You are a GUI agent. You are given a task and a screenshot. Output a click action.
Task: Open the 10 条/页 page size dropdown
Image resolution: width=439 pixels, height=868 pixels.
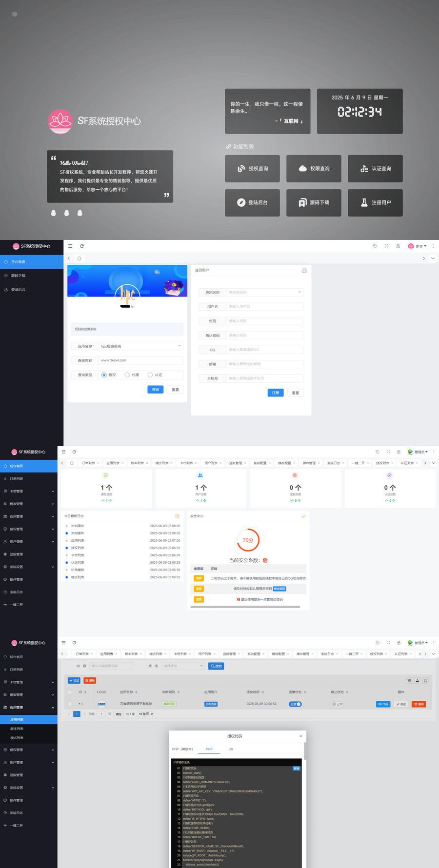point(145,714)
